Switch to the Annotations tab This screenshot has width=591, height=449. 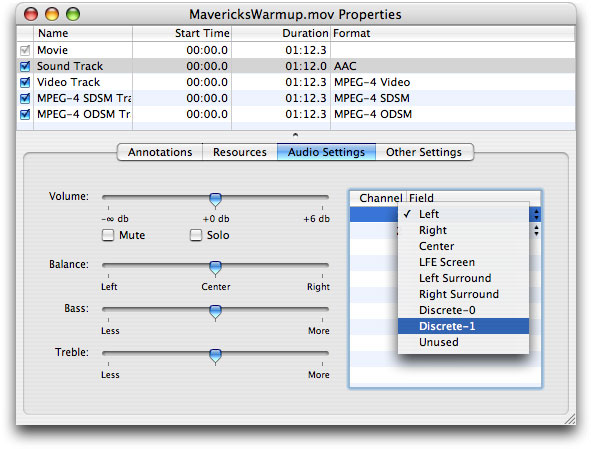tap(160, 152)
